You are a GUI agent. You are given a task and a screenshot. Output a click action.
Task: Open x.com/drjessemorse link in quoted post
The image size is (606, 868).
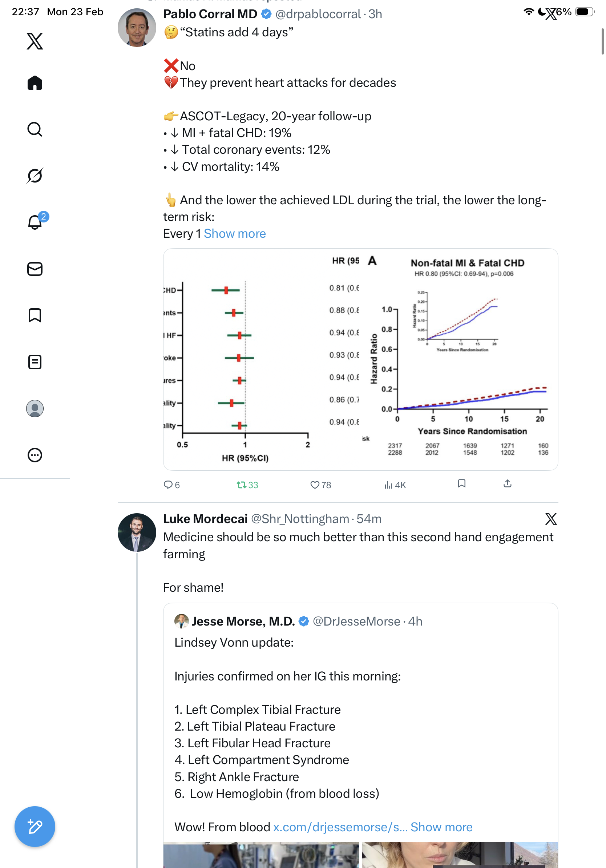click(340, 827)
